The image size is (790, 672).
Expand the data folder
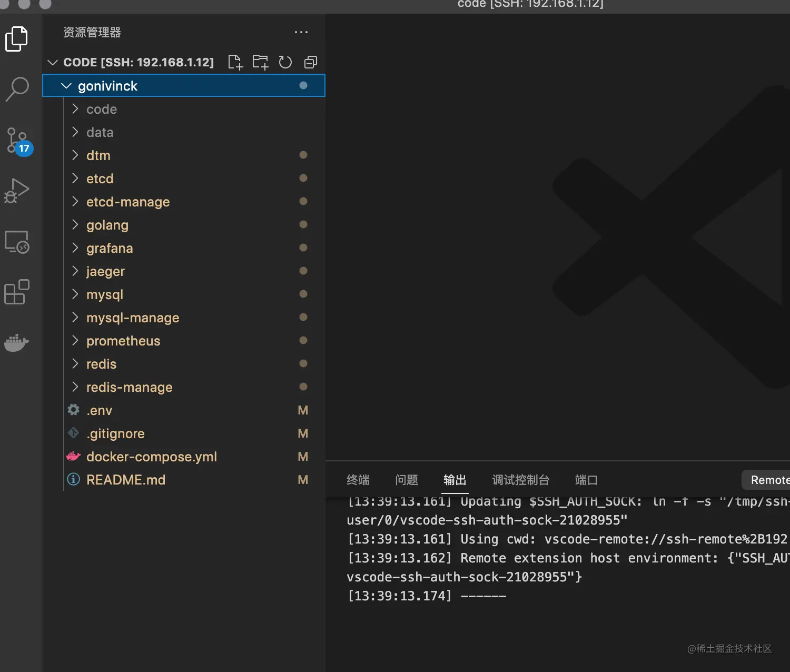[75, 132]
